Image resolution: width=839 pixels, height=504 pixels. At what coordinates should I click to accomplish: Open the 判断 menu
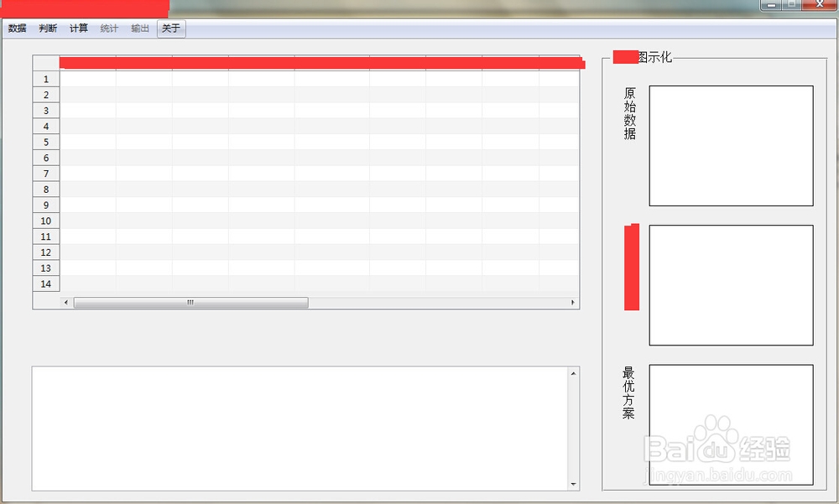point(48,29)
